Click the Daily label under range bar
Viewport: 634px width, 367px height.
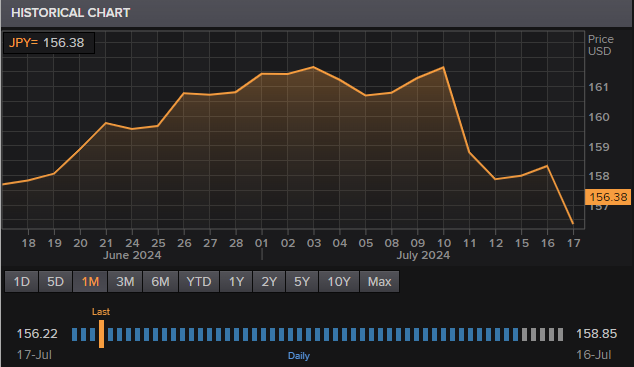click(299, 356)
